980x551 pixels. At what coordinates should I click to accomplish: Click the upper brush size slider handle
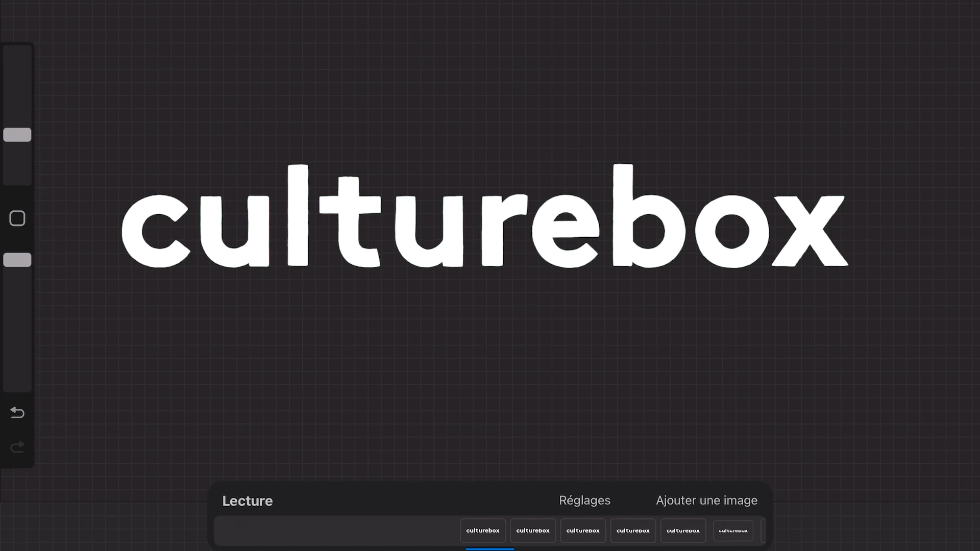[x=17, y=135]
